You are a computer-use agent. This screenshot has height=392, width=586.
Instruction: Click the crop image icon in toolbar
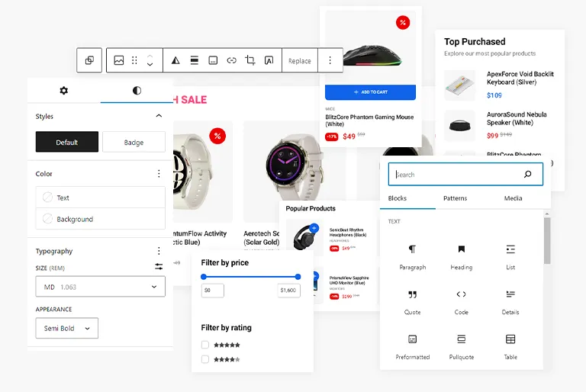[x=250, y=60]
